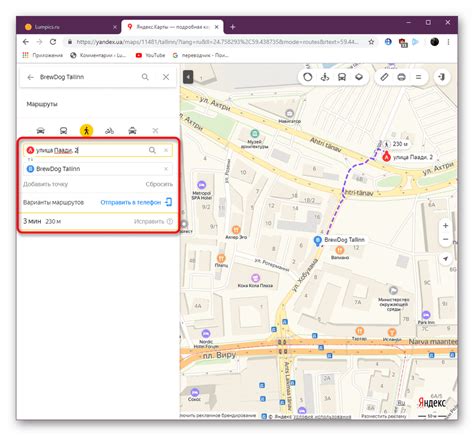The height and width of the screenshot is (436, 474).
Task: Close the route mode selector with X
Action: click(155, 131)
